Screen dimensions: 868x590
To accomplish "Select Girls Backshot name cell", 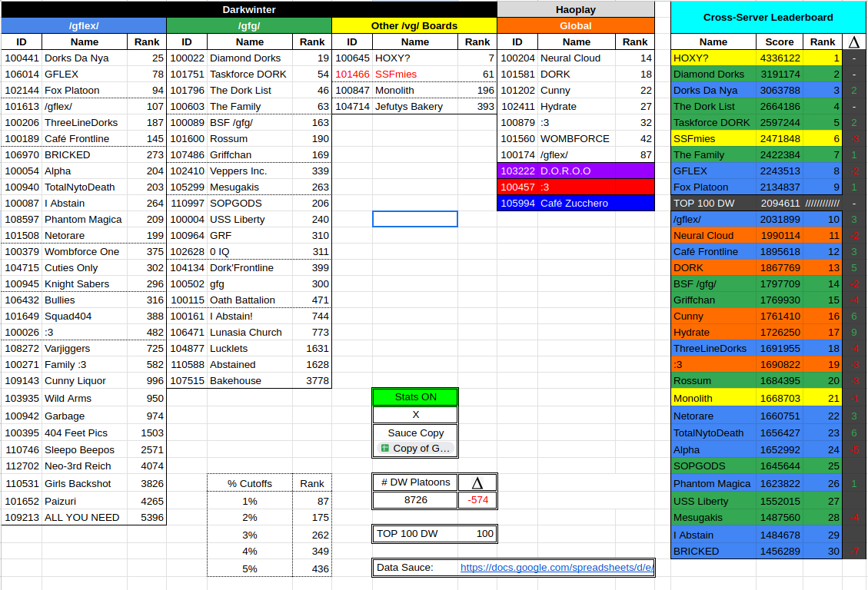I will click(85, 483).
